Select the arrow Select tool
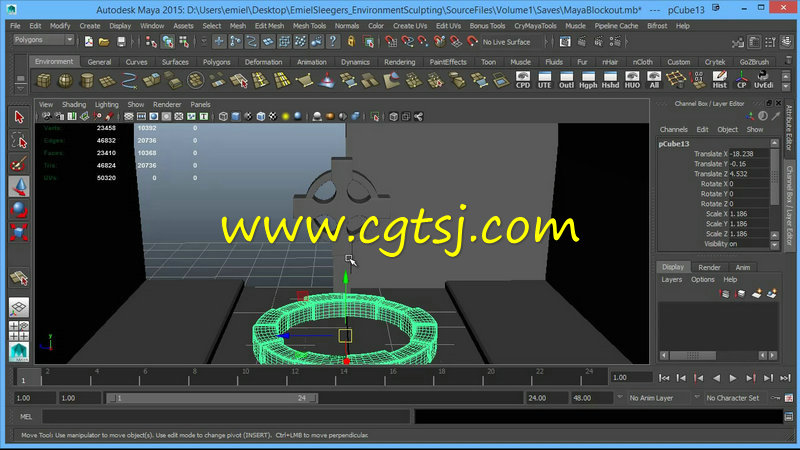800x450 pixels. coord(19,117)
